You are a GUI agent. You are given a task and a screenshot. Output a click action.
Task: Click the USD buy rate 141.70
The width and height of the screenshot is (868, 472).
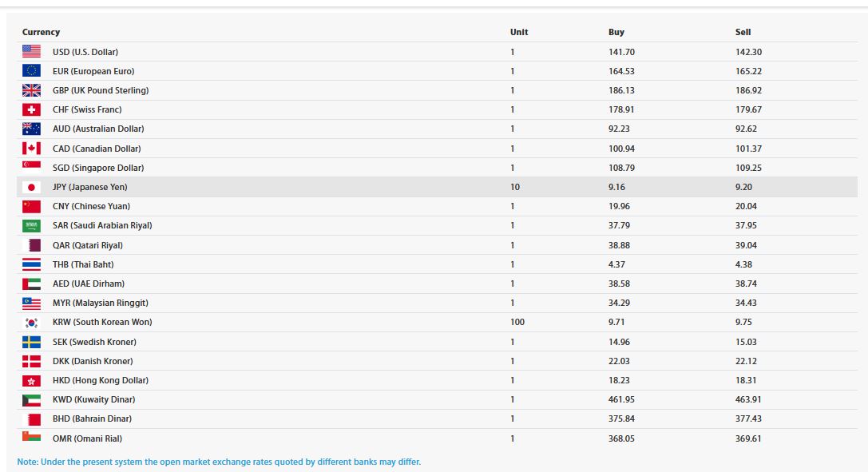[x=620, y=52]
